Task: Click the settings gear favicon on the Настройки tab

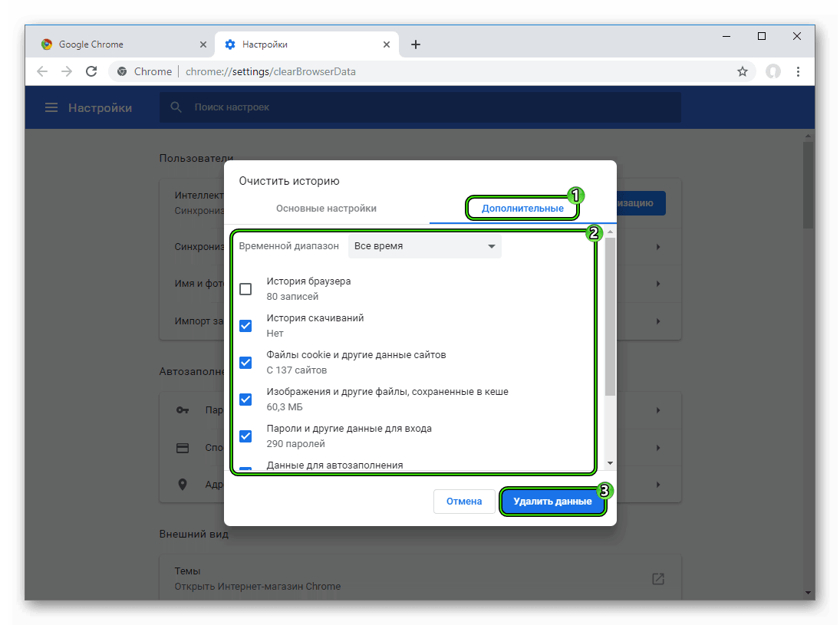Action: pos(230,44)
